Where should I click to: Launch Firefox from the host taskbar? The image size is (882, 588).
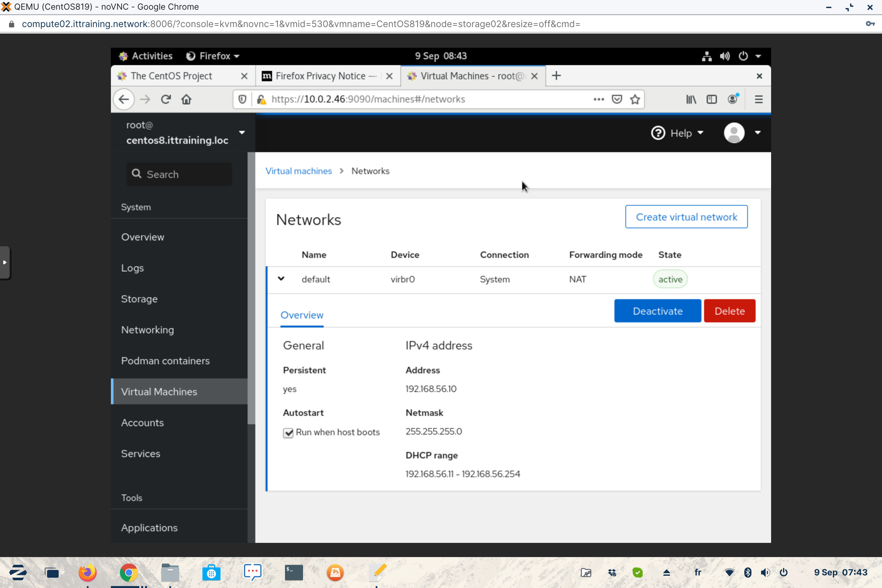pos(87,573)
